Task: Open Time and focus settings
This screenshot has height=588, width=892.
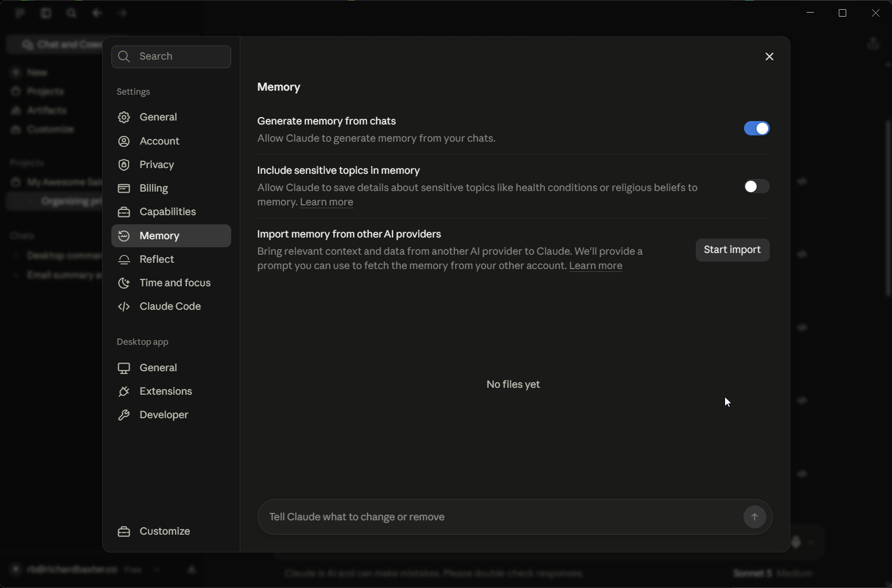Action: (x=171, y=283)
